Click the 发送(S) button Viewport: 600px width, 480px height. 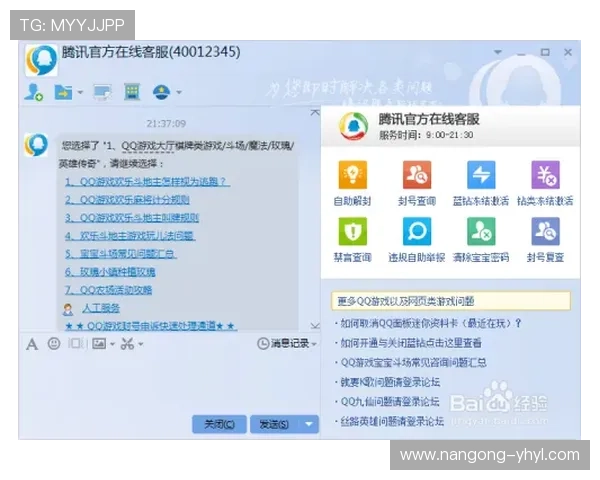coord(274,424)
